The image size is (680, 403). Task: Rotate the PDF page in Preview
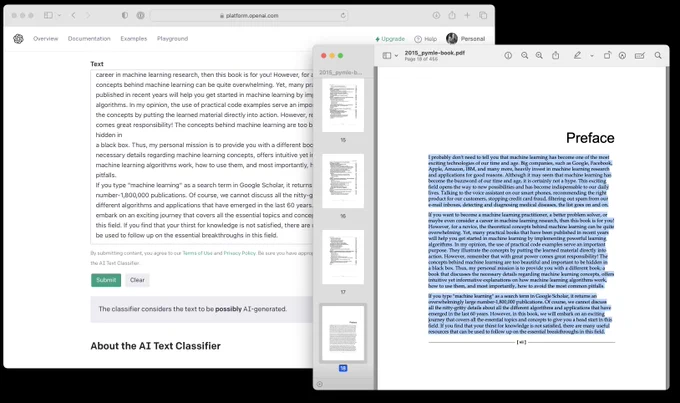[607, 56]
